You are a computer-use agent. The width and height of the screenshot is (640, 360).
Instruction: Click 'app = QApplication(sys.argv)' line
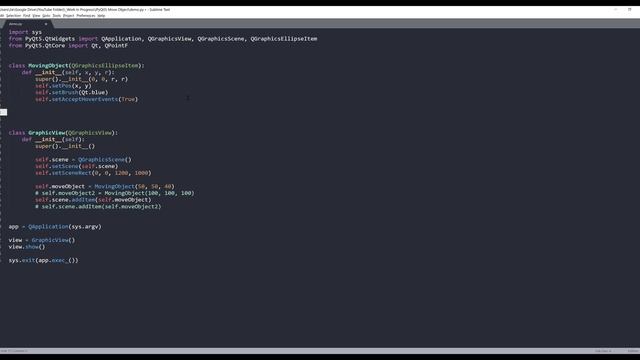pyautogui.click(x=55, y=227)
